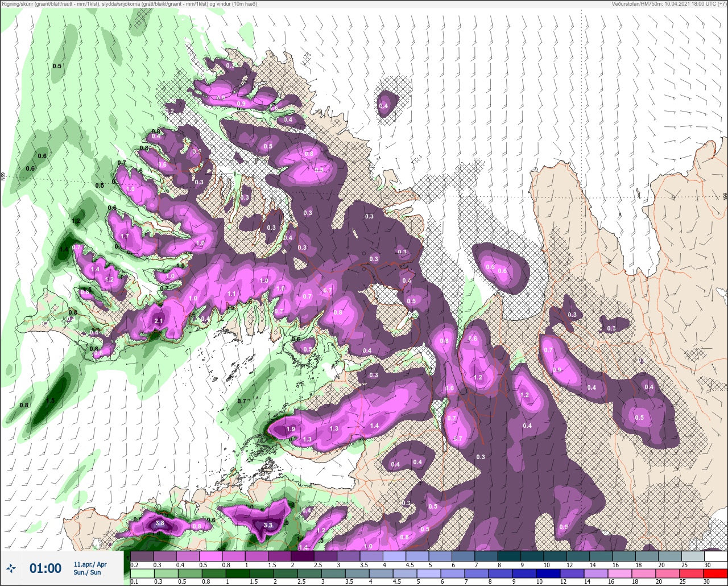Click the 2.1 precipitation value on the map
Image resolution: width=728 pixels, height=586 pixels.
point(159,321)
